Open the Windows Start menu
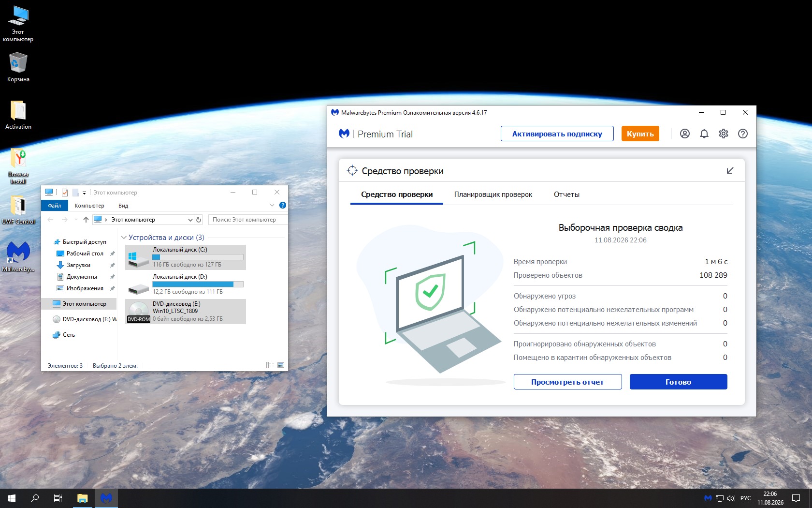The width and height of the screenshot is (812, 508). pyautogui.click(x=12, y=498)
